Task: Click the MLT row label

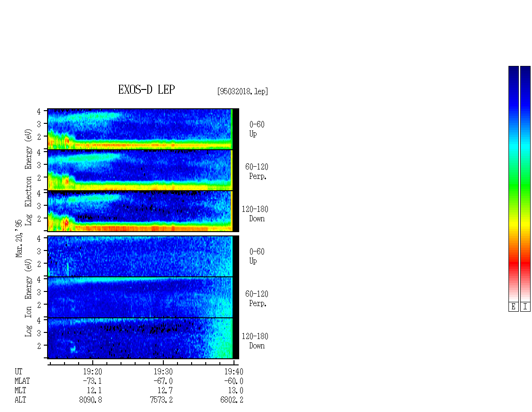Action: (20, 390)
